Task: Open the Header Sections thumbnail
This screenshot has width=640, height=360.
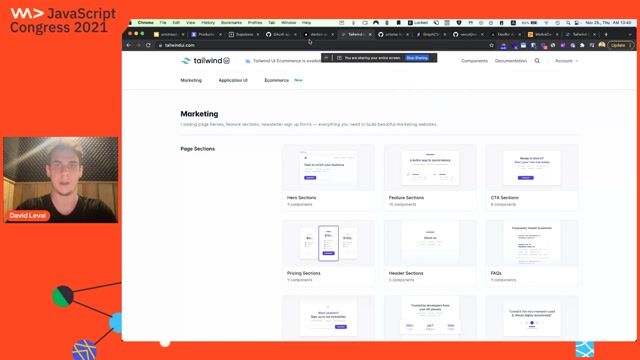Action: pyautogui.click(x=430, y=243)
